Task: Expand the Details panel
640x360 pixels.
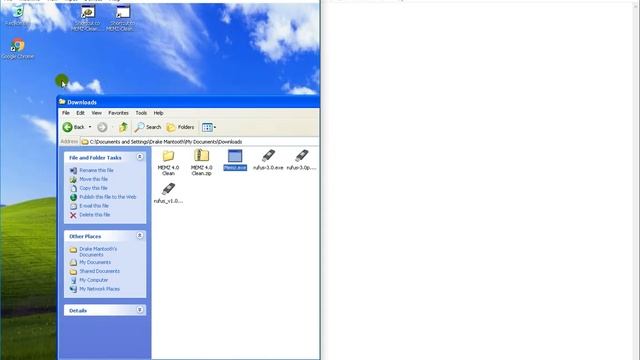Action: tap(140, 310)
